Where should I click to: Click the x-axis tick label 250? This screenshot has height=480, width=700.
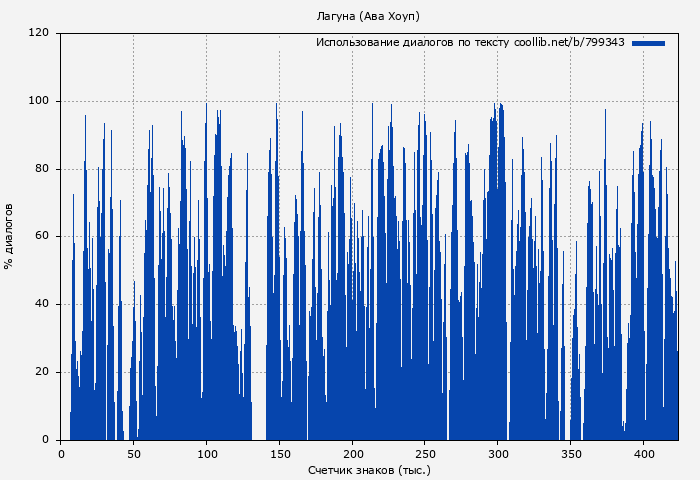pos(425,453)
